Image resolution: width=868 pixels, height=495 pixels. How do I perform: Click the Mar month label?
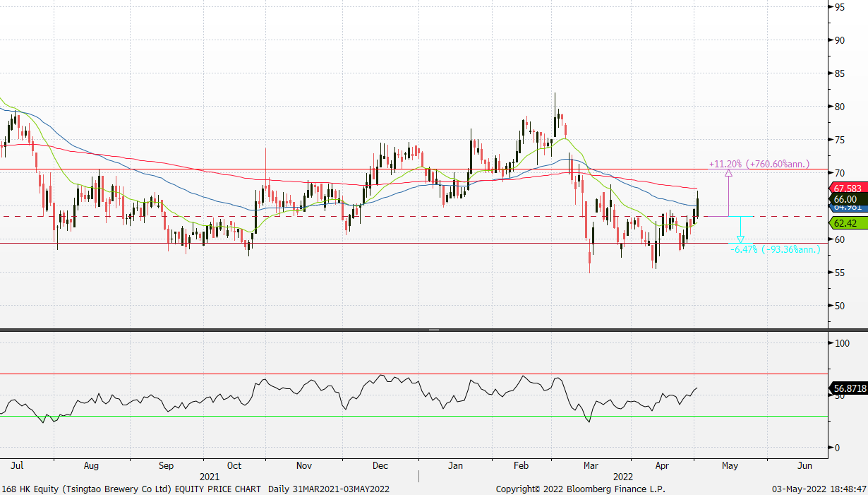pyautogui.click(x=591, y=466)
